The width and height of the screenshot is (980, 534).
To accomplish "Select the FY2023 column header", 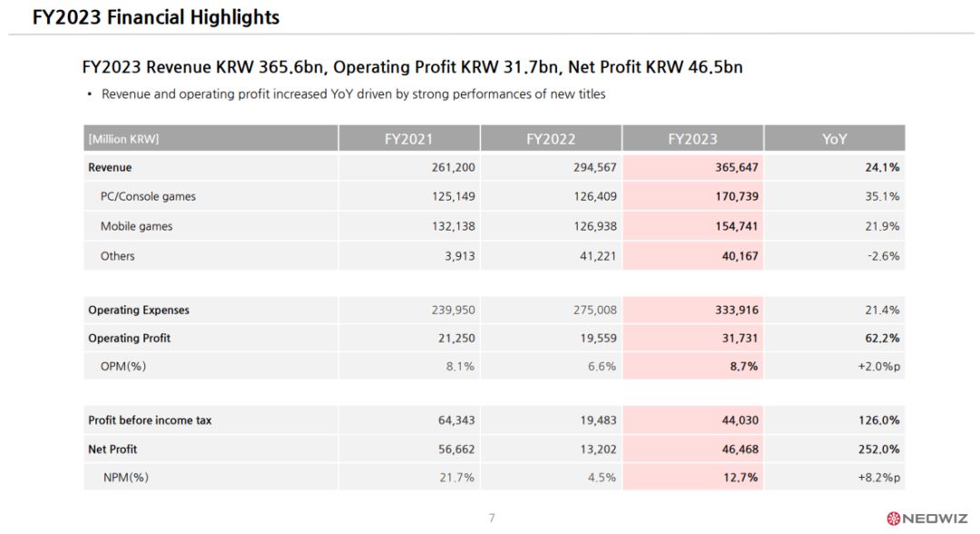I will point(692,139).
